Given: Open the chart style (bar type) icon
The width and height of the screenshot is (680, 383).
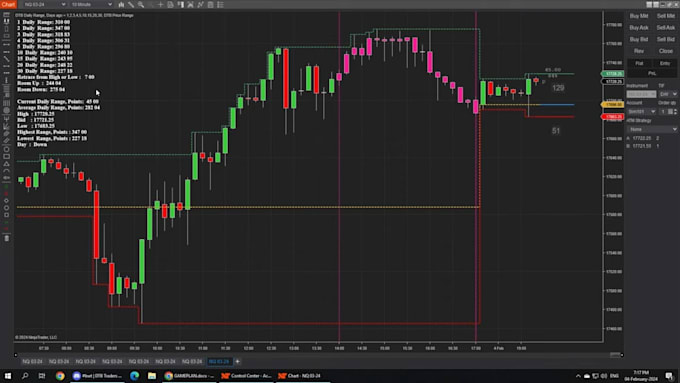Looking at the screenshot, I should tap(121, 4).
